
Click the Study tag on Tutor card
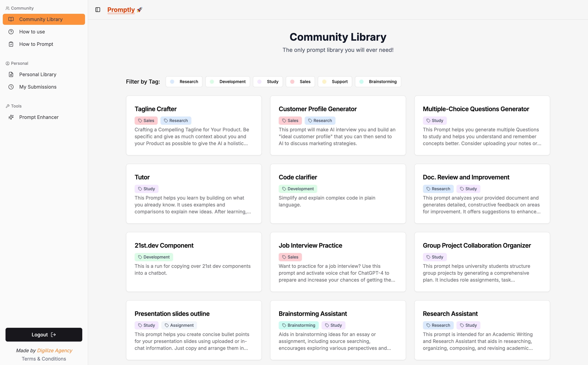pyautogui.click(x=146, y=189)
